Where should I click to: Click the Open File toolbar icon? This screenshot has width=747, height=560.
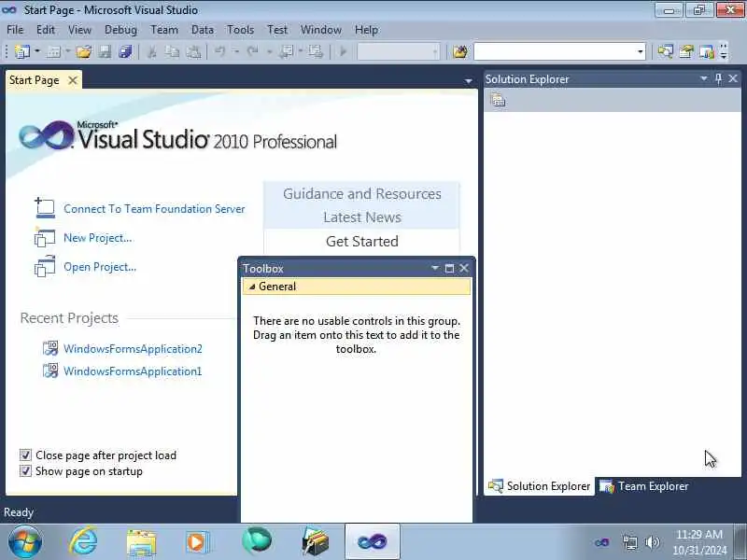pos(84,51)
